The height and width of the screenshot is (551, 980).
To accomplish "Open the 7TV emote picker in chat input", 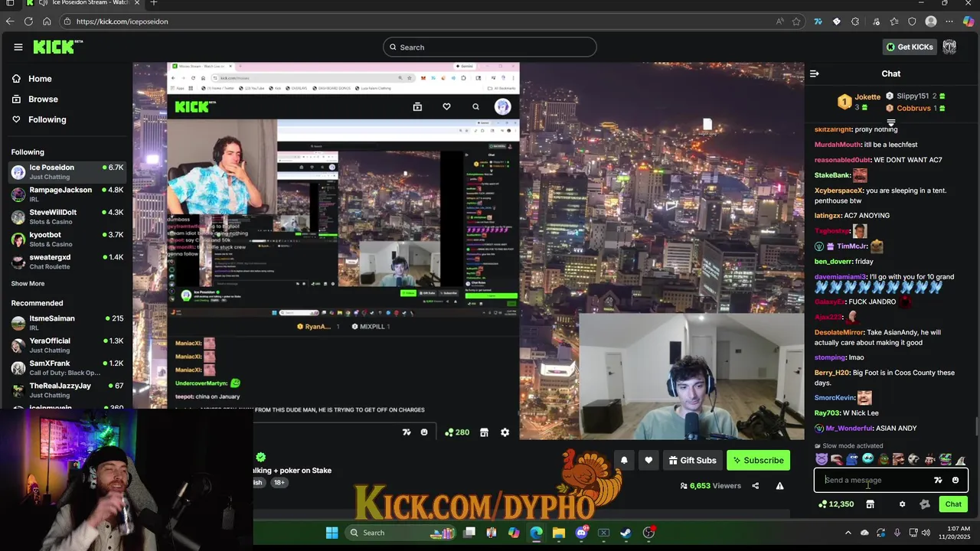I will coord(938,480).
